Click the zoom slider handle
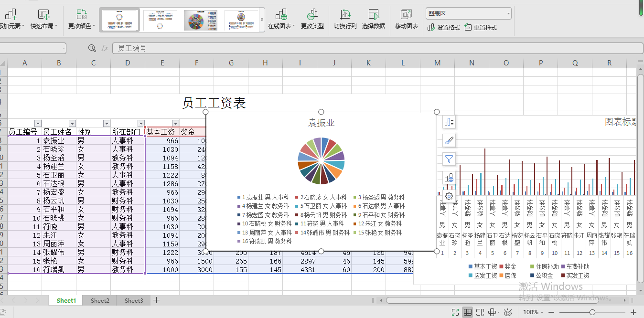 pyautogui.click(x=592, y=312)
